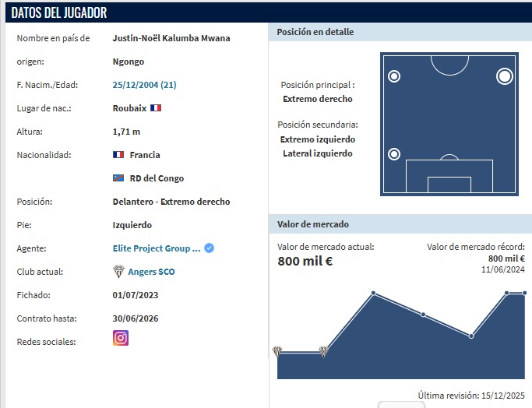Select the left-back marker on pitch diagram
This screenshot has height=408, width=532.
pyautogui.click(x=394, y=154)
